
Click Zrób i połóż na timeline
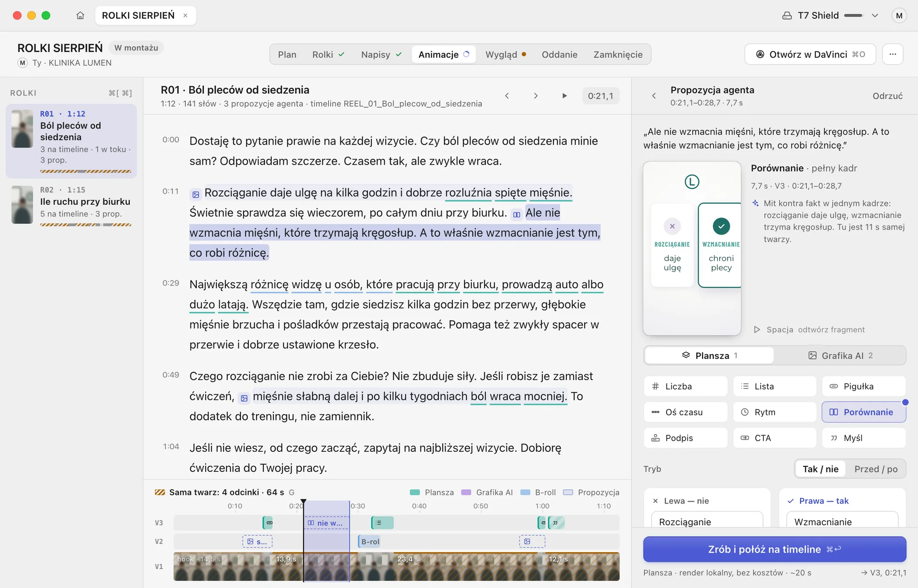tap(774, 549)
